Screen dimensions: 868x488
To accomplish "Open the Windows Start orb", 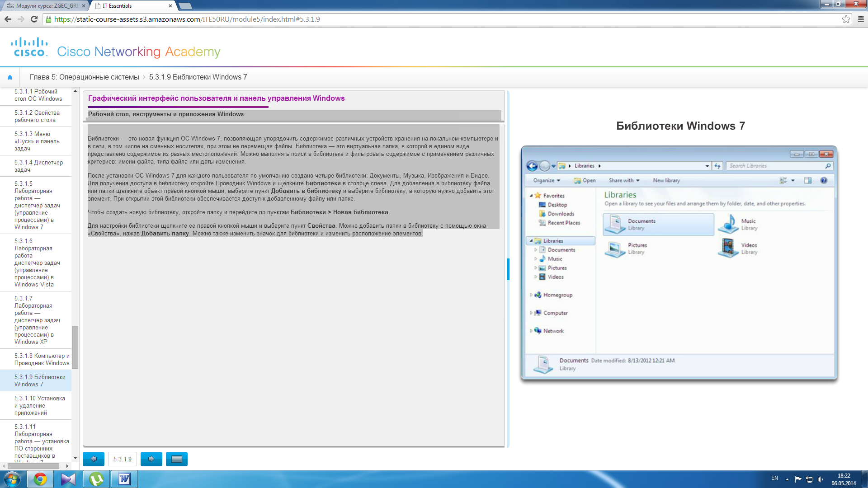I will (x=12, y=479).
